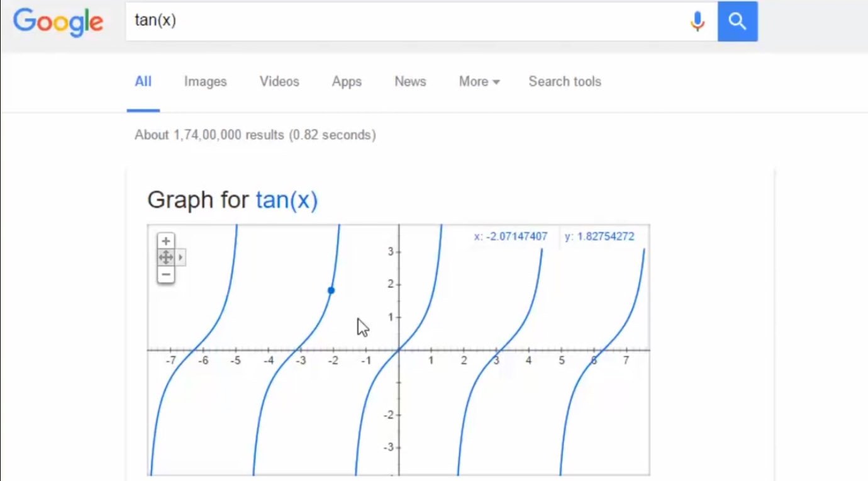Select the pan four-way arrows graph control
This screenshot has width=868, height=481.
pyautogui.click(x=165, y=257)
